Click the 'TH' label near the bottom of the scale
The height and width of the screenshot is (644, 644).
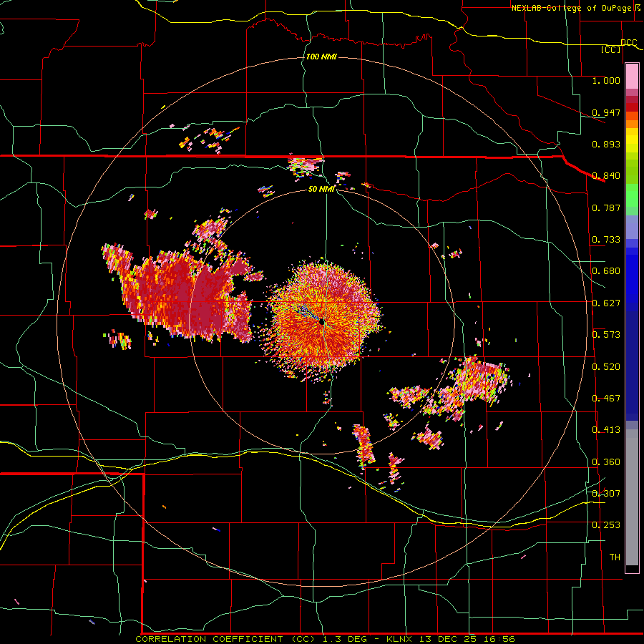615,557
